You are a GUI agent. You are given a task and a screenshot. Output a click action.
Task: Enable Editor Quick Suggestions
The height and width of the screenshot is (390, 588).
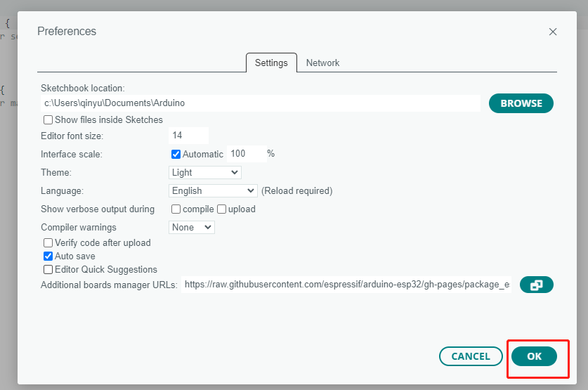coord(48,270)
